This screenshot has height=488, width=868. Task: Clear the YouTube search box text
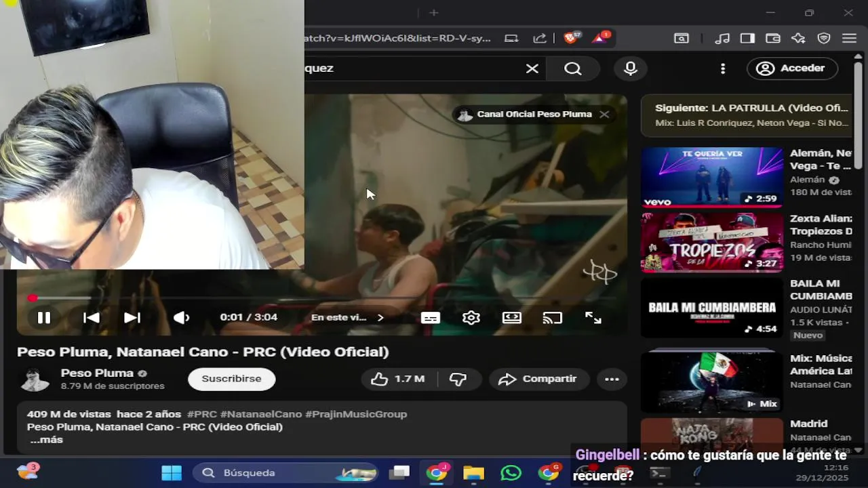[532, 68]
